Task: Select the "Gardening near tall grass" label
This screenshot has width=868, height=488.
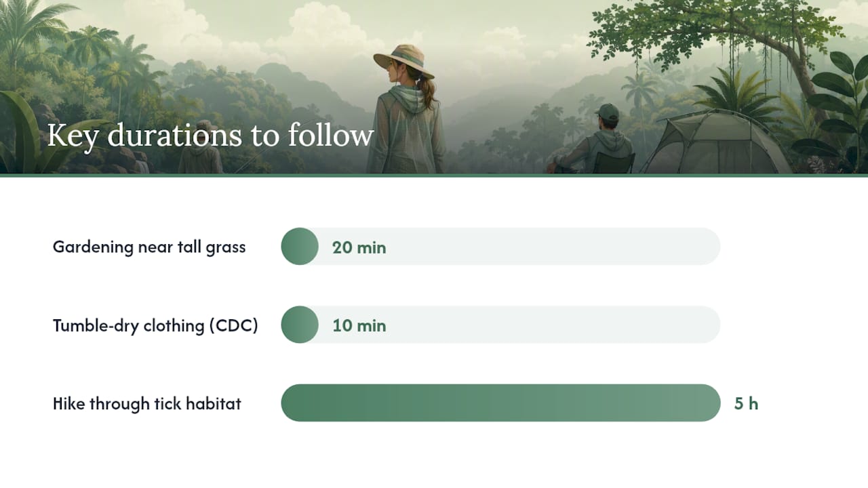Action: click(x=149, y=247)
